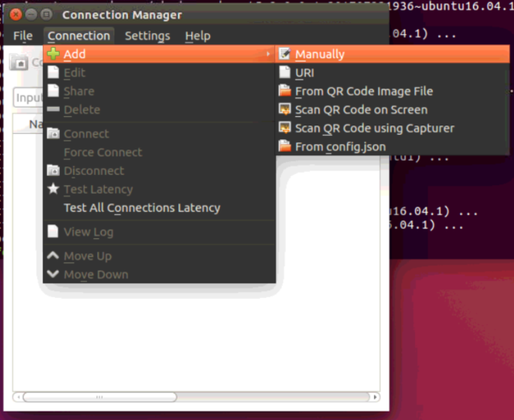Click icon for Scan QR Code on Screen
Screen dimensions: 514x420
click(285, 110)
